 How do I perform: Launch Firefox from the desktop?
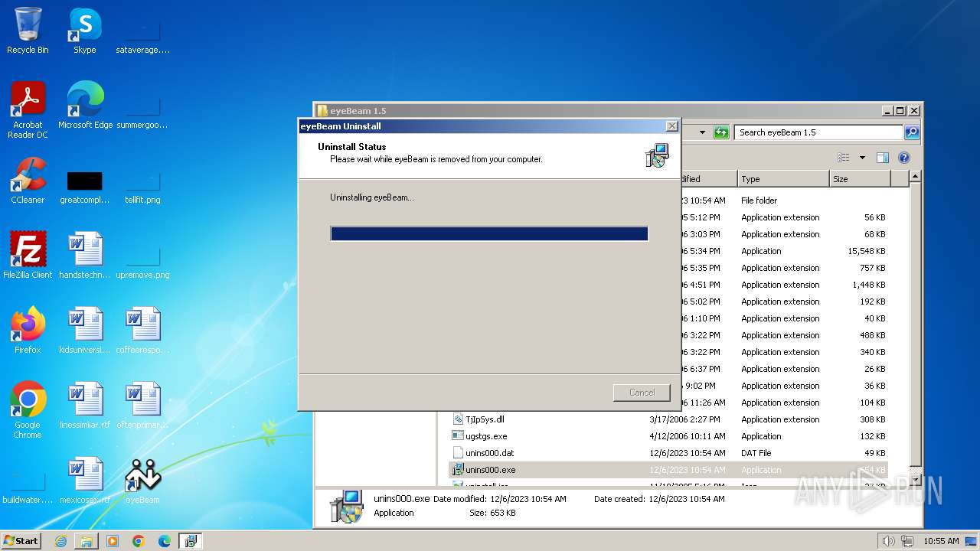pyautogui.click(x=28, y=331)
